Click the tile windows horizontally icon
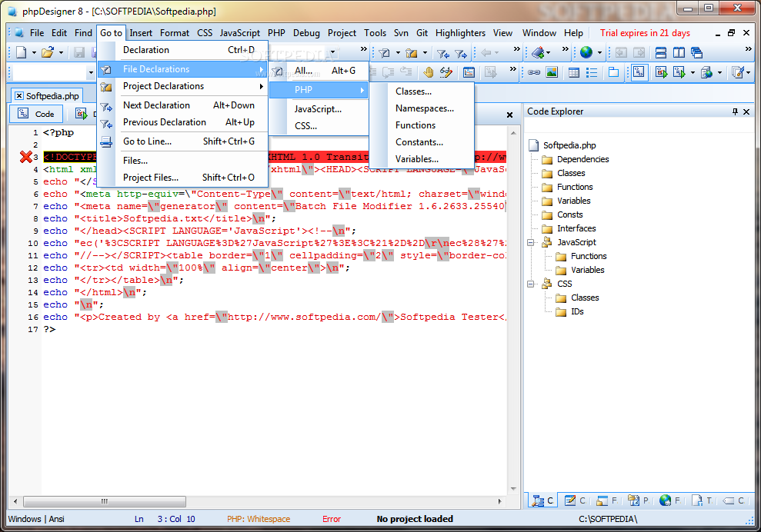The width and height of the screenshot is (761, 532). 660,52
